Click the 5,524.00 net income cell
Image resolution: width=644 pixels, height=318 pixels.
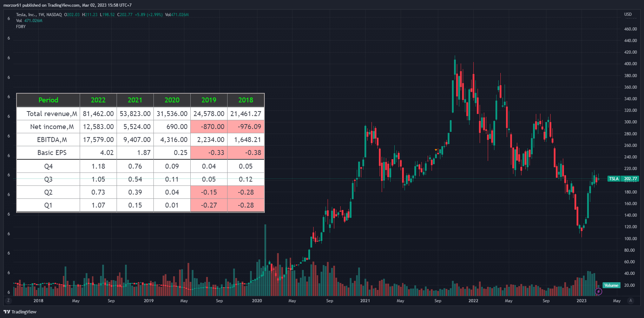(x=135, y=127)
